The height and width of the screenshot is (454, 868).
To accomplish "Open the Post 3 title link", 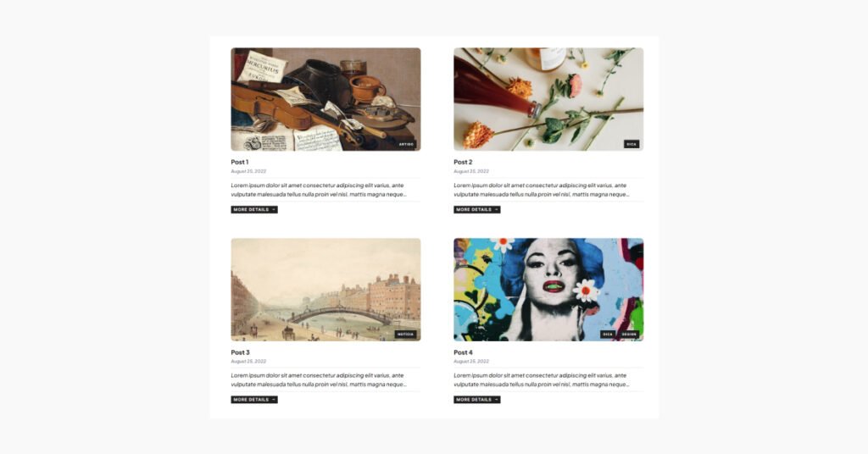I will point(240,352).
